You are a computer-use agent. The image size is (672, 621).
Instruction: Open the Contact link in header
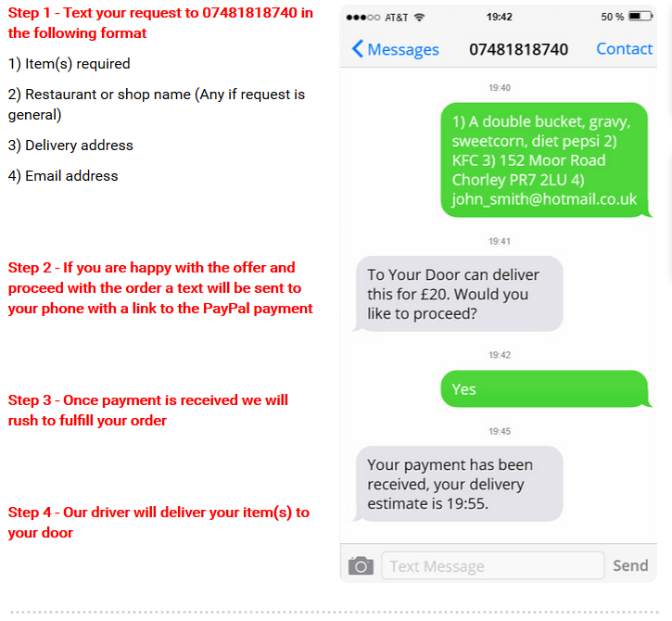pos(624,49)
